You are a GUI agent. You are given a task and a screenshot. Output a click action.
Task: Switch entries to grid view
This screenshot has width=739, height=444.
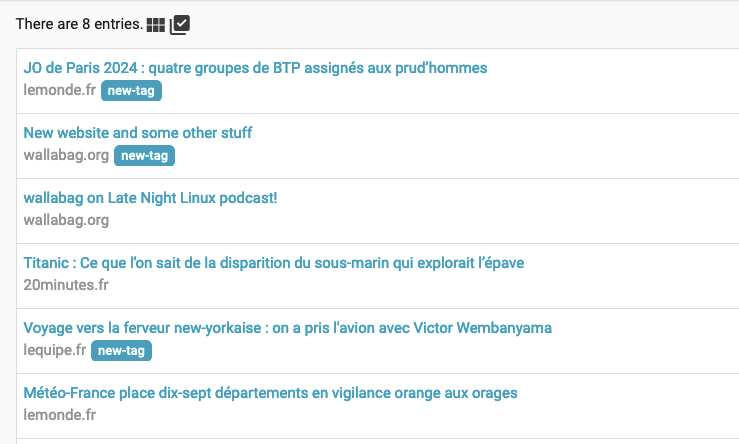click(x=156, y=25)
